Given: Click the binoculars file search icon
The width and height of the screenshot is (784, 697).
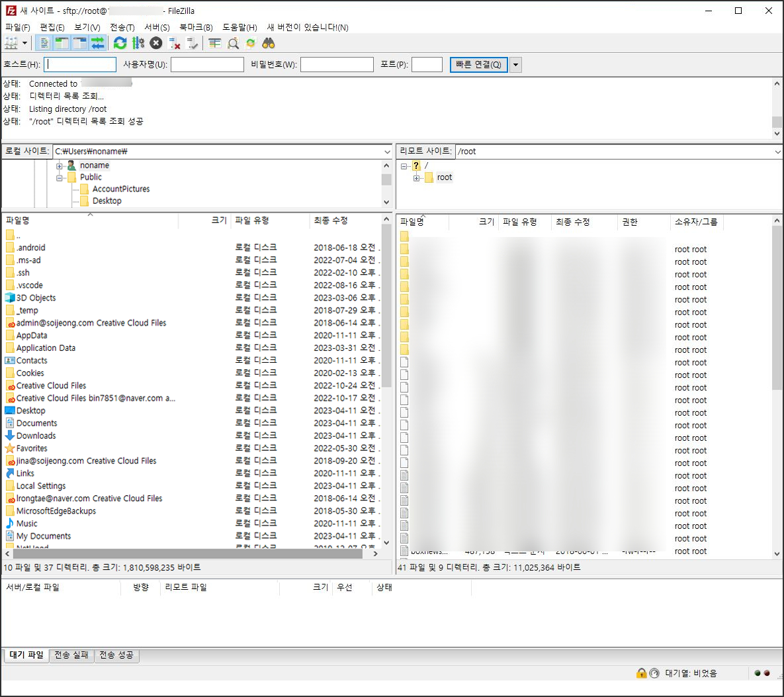Looking at the screenshot, I should pyautogui.click(x=269, y=43).
